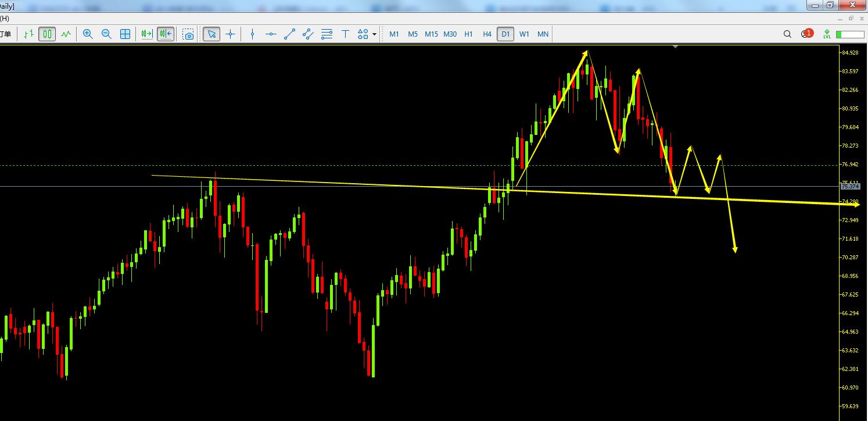Select the Fibonacci retracement tool
The image size is (868, 421).
327,34
